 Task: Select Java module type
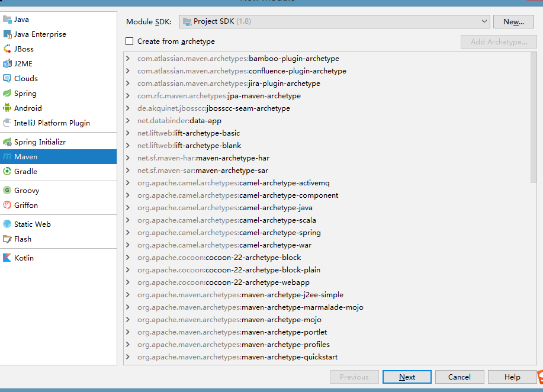(58, 20)
